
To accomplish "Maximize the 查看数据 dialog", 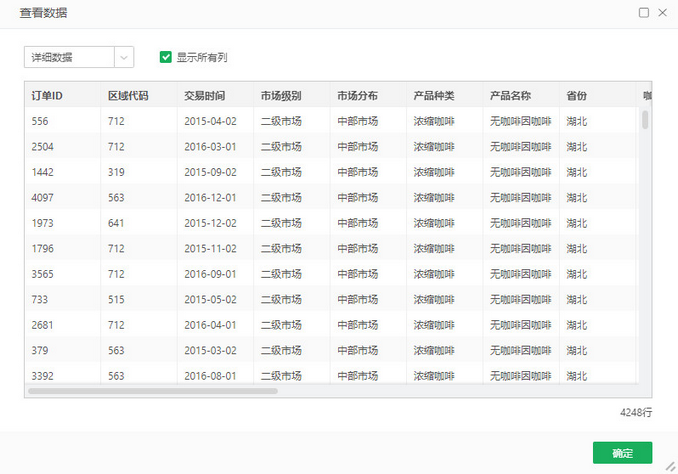I will 644,13.
